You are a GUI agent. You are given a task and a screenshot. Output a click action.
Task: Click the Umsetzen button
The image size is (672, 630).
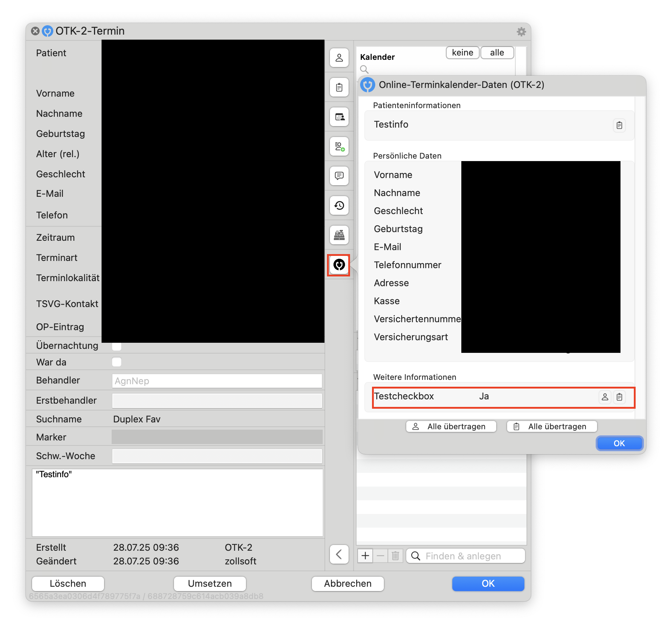pos(210,584)
